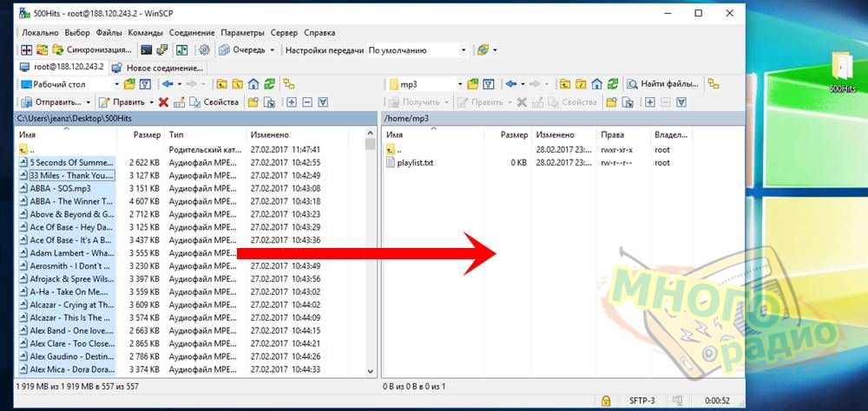
Task: Click the open directory icon in the remote panel
Action: click(473, 85)
